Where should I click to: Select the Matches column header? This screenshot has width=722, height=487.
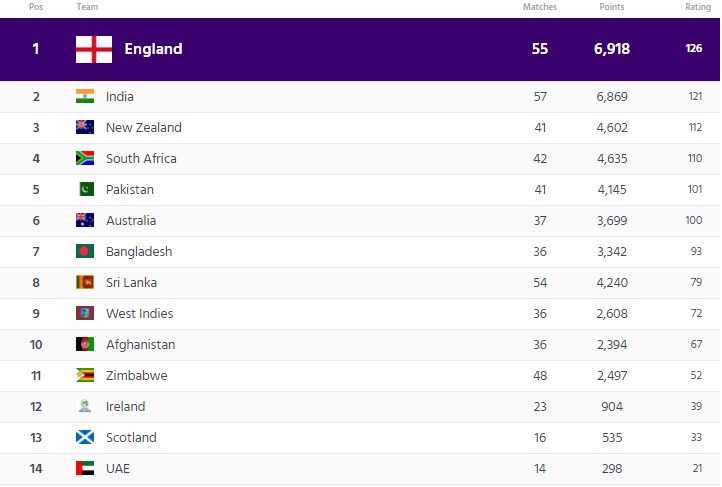pos(540,7)
